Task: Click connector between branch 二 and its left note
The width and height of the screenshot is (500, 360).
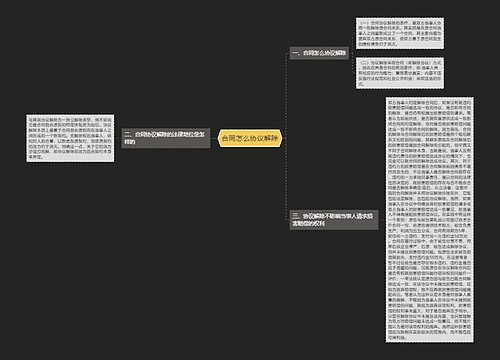Action: click(118, 138)
